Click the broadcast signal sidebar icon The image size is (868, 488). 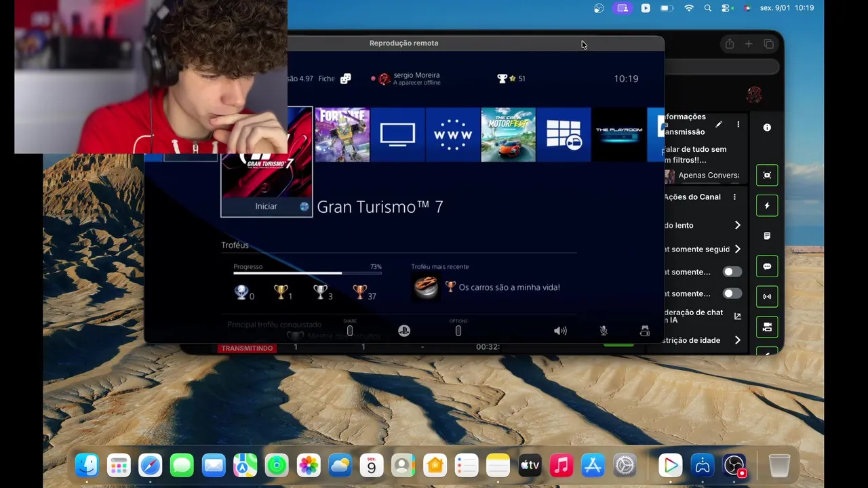[x=767, y=297]
